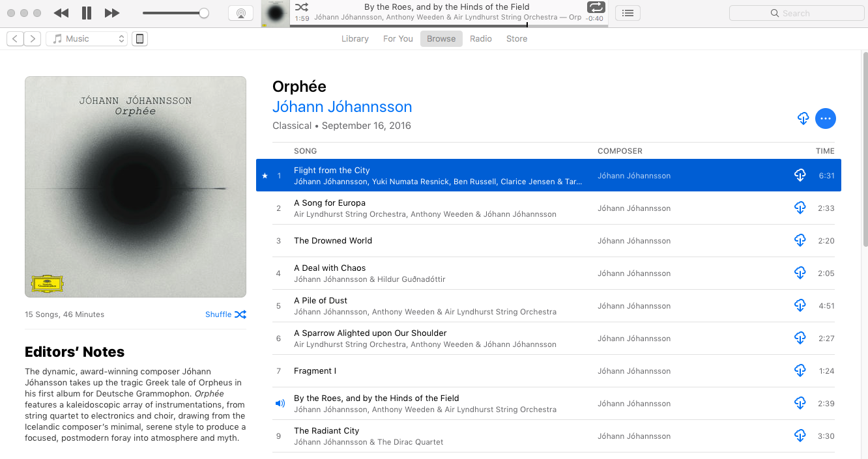The image size is (868, 459).
Task: Select A Sparrow Alighted upon Our Shoulder
Action: point(370,333)
